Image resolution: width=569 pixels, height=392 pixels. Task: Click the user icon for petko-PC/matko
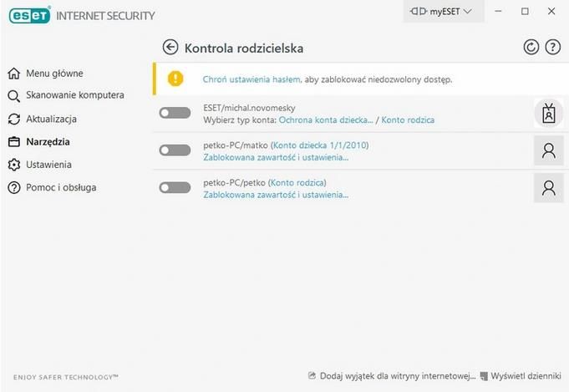click(x=549, y=150)
